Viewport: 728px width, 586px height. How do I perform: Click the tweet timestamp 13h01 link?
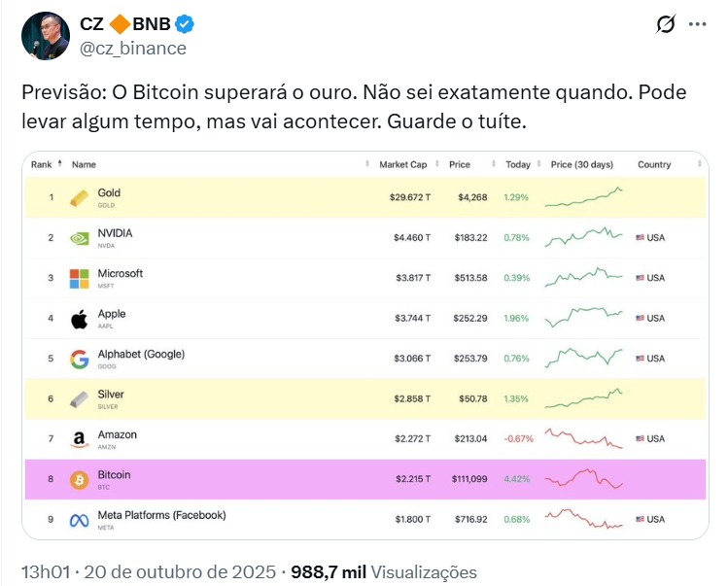tap(48, 571)
